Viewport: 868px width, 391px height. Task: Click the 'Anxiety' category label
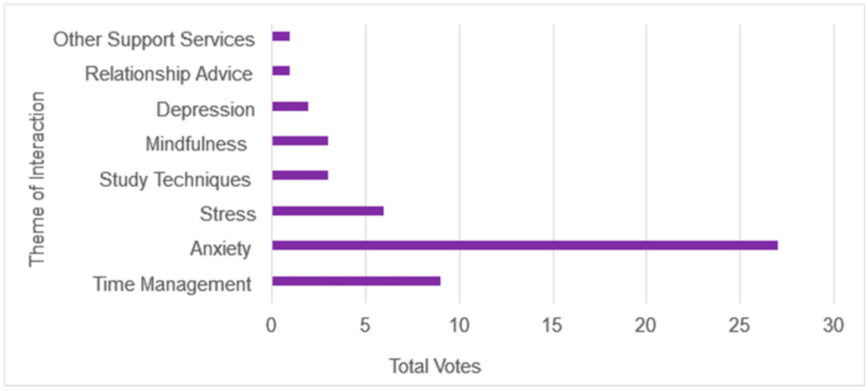click(221, 249)
